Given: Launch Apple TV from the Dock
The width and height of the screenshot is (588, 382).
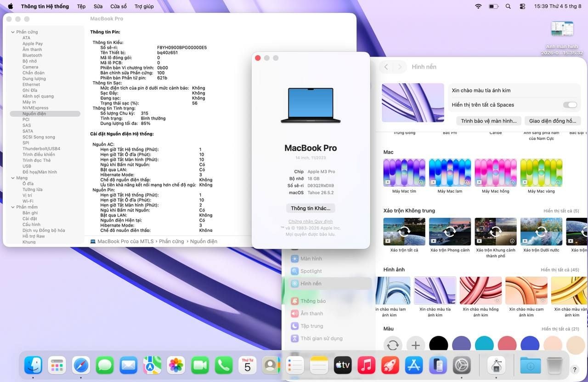Looking at the screenshot, I should (x=343, y=365).
